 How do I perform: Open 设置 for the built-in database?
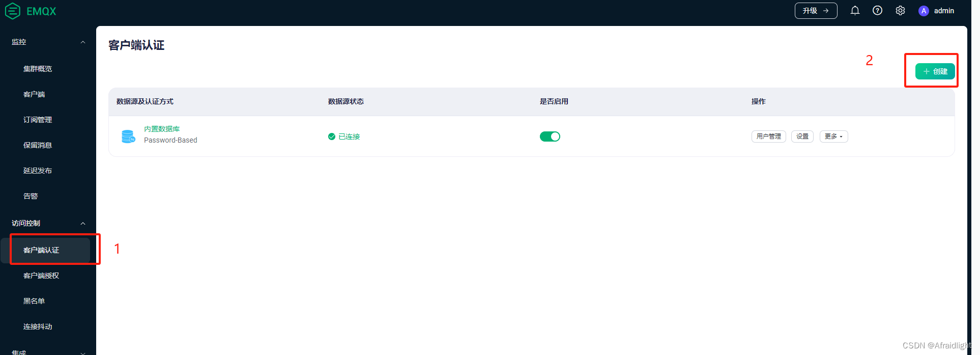click(802, 136)
